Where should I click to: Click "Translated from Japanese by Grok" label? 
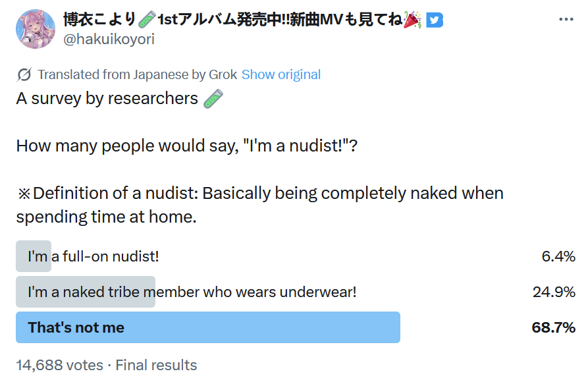tap(137, 74)
